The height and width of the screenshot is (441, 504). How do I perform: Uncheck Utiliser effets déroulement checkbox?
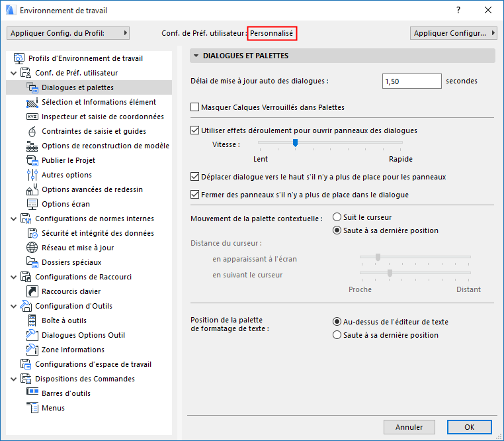(194, 130)
